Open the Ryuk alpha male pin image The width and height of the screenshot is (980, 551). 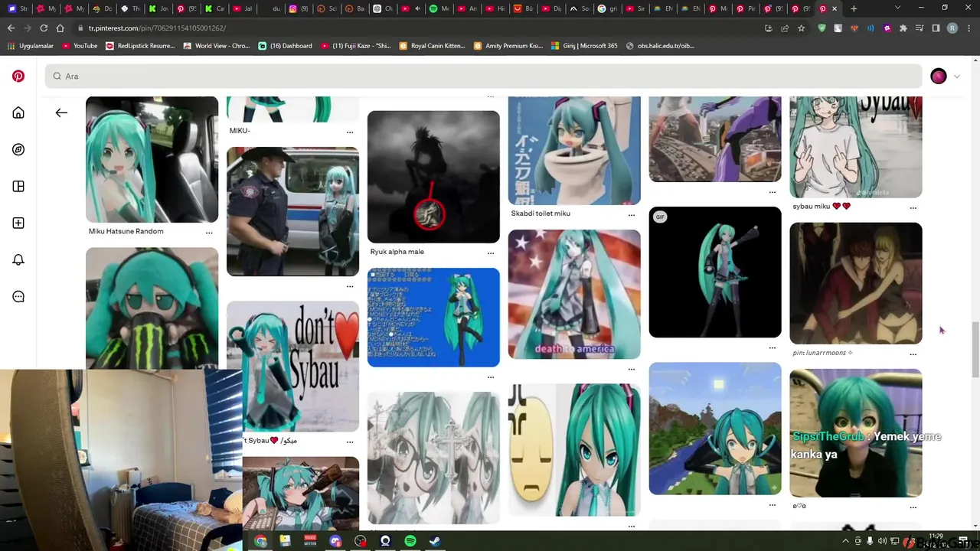click(433, 177)
